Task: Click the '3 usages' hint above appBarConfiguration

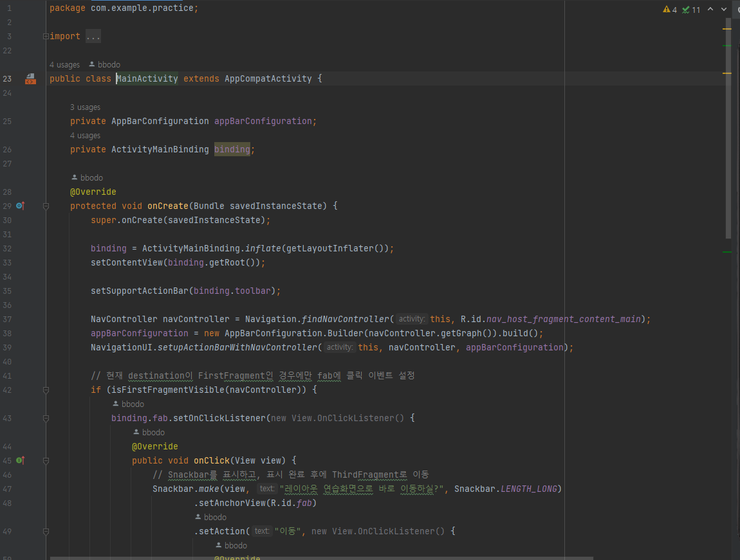Action: click(85, 107)
